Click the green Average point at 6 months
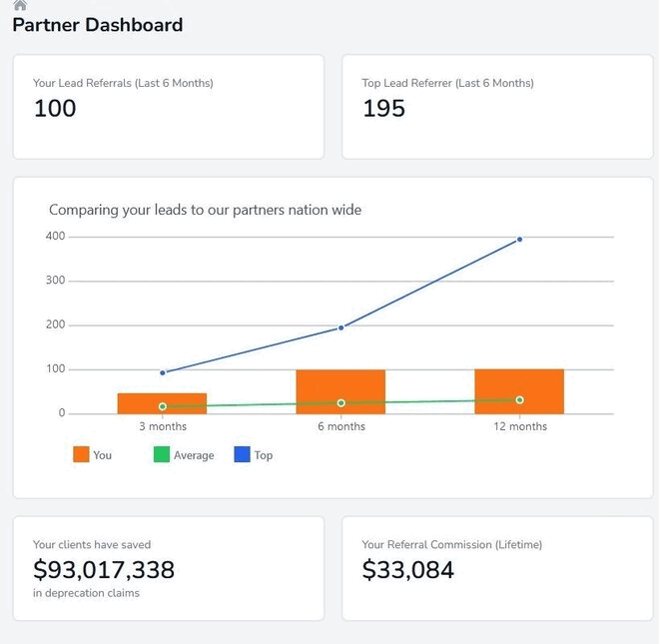This screenshot has width=659, height=644. pos(341,403)
